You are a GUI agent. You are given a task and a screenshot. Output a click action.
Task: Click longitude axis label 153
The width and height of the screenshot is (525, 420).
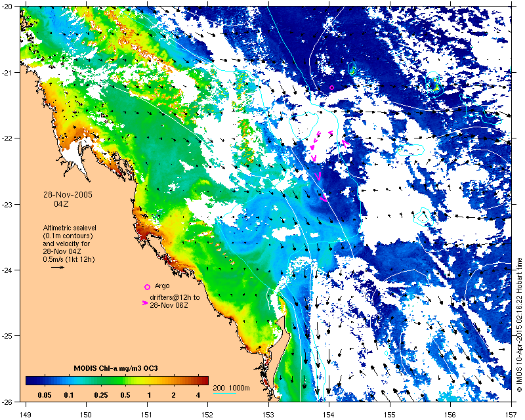268,414
